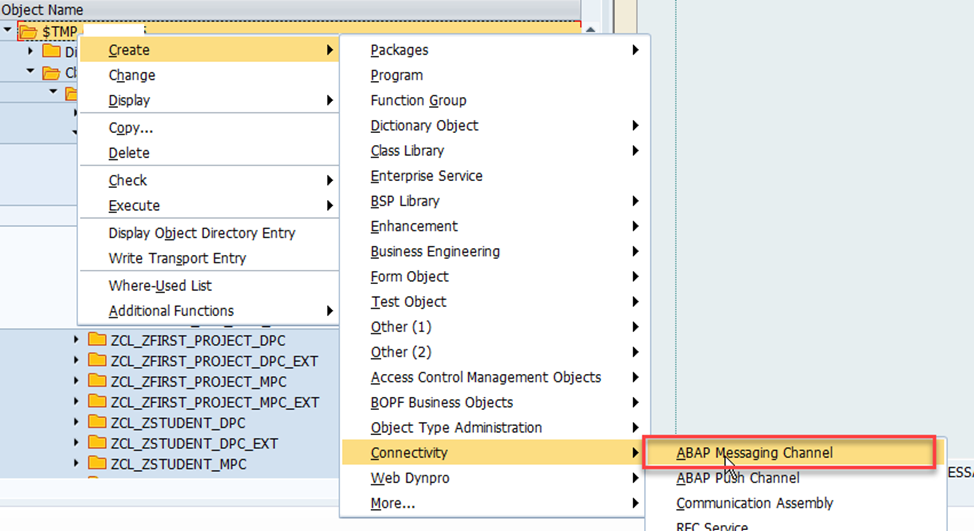
Task: Open Other (2) submenu
Action: [494, 352]
